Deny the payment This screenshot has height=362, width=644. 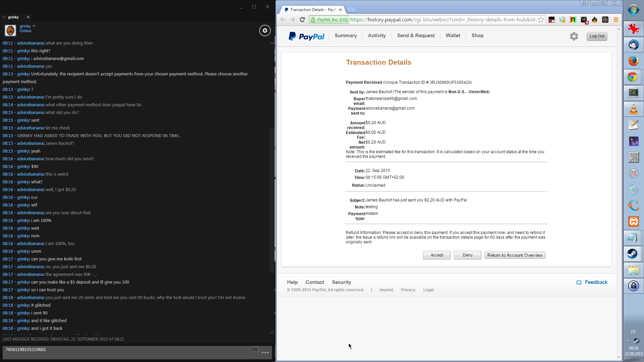coord(467,255)
